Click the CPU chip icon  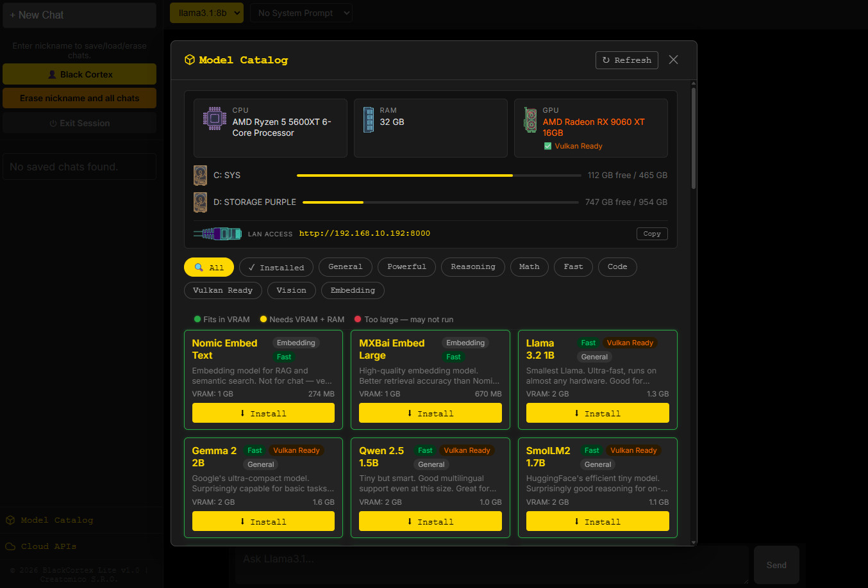pos(215,118)
